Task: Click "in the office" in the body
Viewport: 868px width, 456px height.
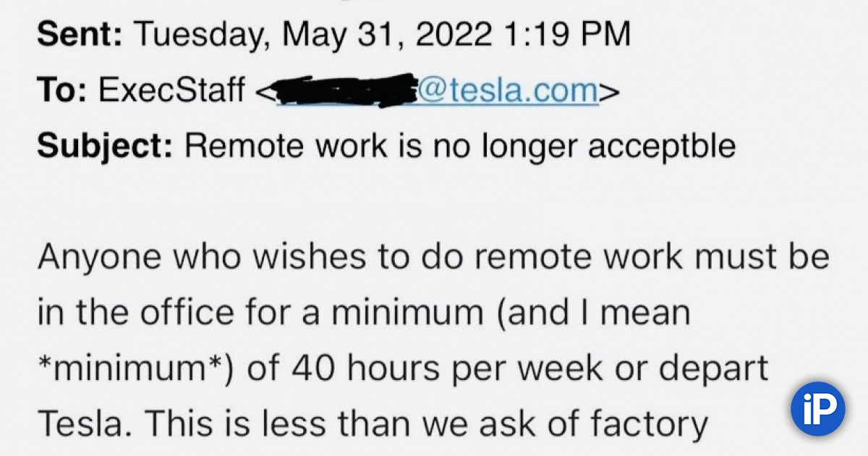Action: 135,314
